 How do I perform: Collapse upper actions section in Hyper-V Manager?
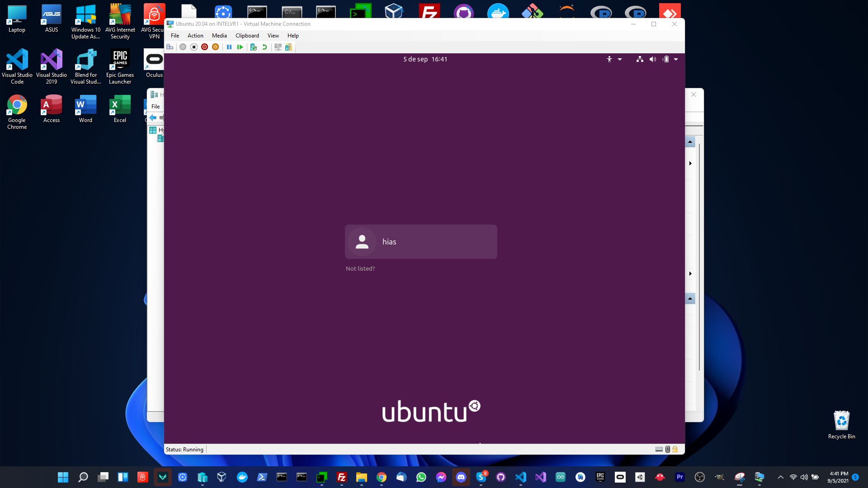pyautogui.click(x=690, y=142)
